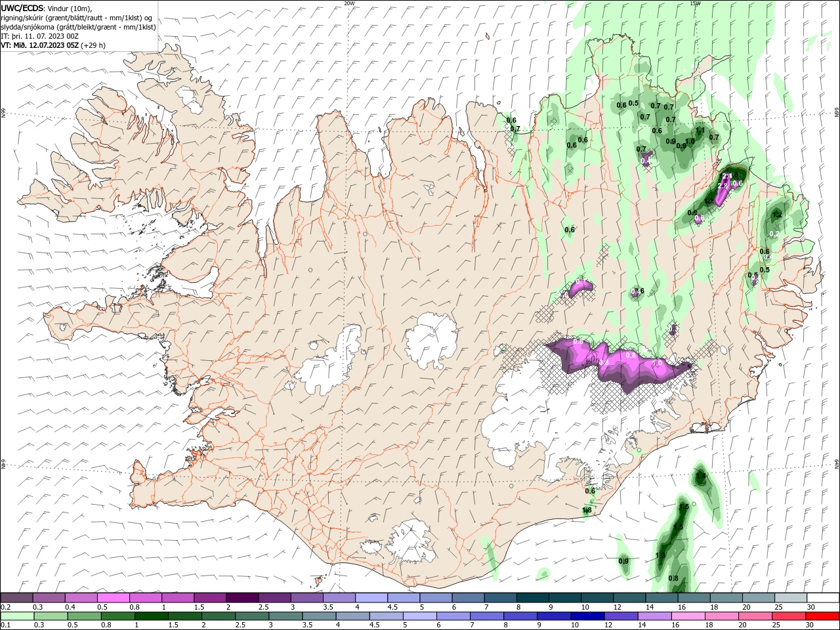Click the '1.0' precipitation value in the northeast

(690, 141)
